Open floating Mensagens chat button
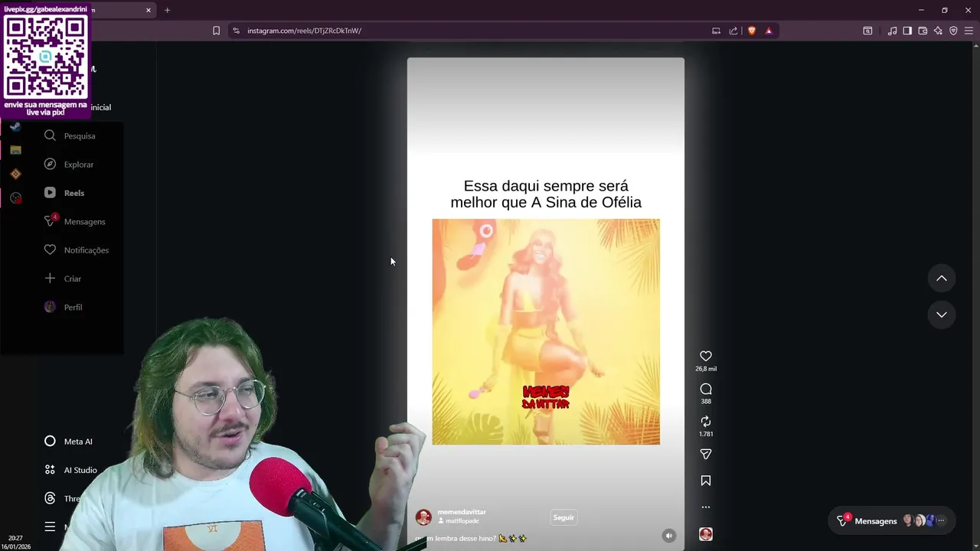 pyautogui.click(x=892, y=520)
